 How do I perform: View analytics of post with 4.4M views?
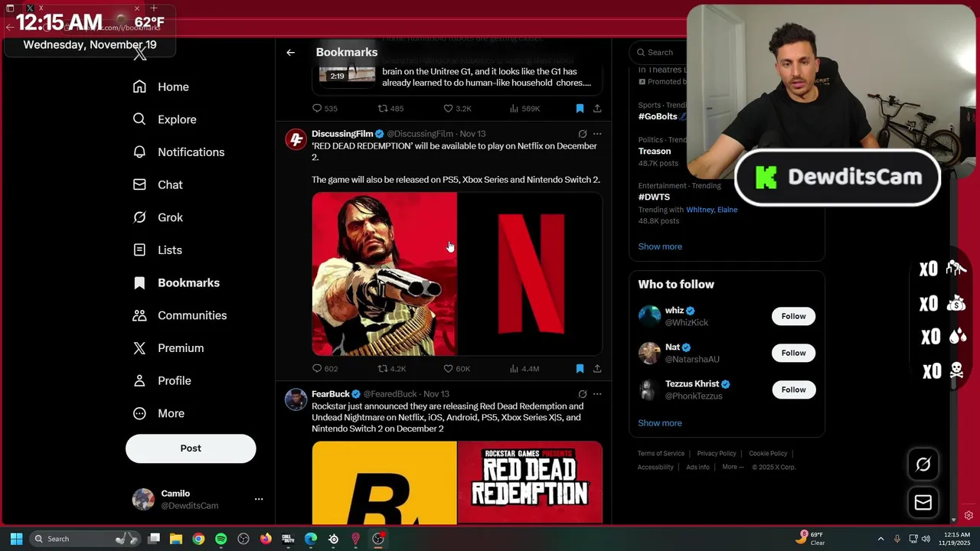524,369
